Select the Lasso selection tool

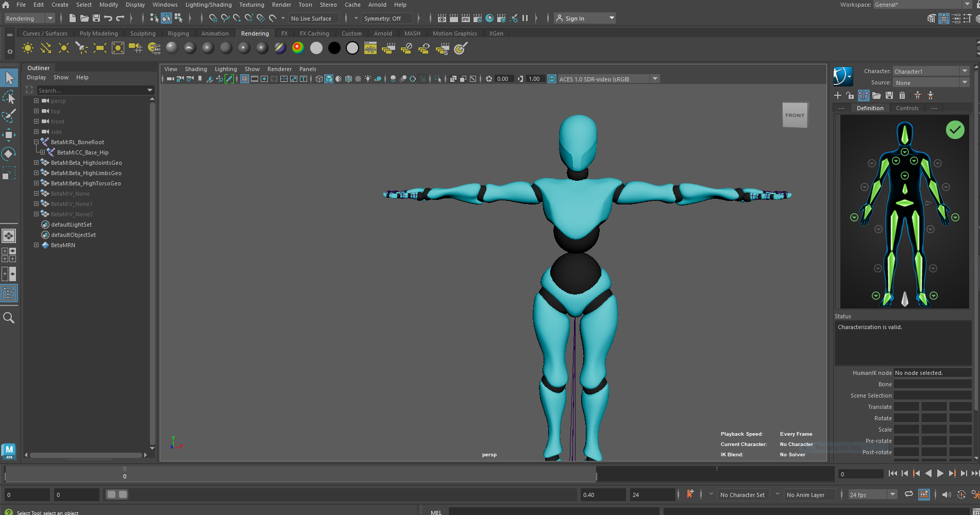9,97
